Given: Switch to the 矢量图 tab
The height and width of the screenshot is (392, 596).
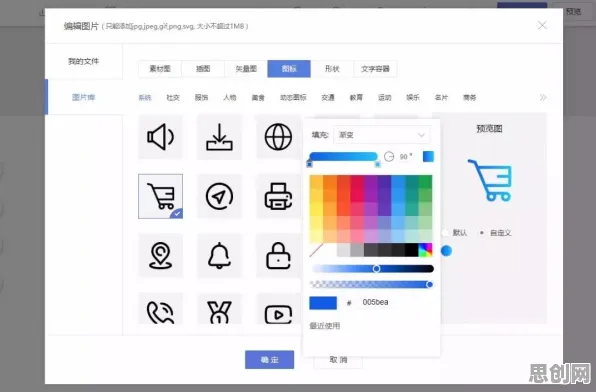Looking at the screenshot, I should click(x=246, y=69).
